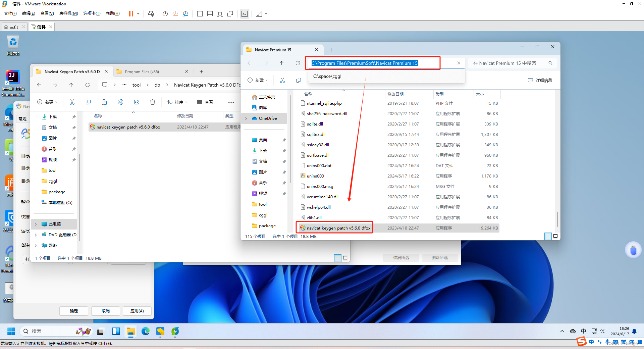
Task: Expand the 网络 tree node
Action: point(36,246)
